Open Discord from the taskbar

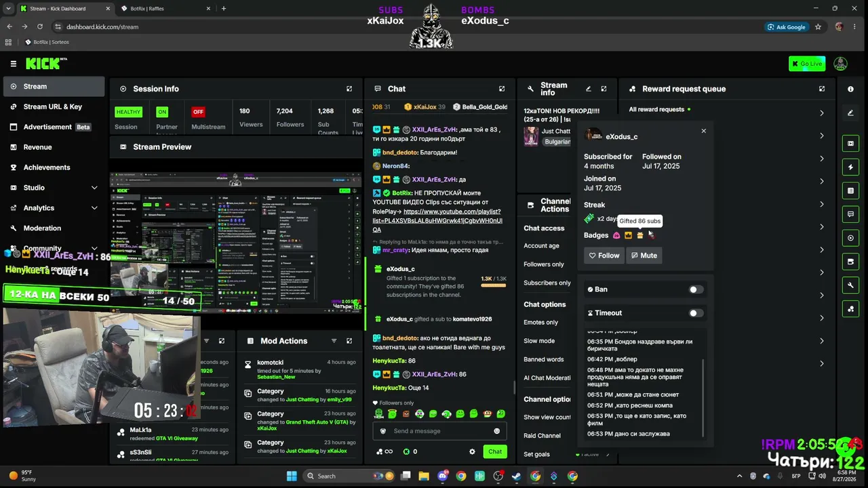click(443, 476)
